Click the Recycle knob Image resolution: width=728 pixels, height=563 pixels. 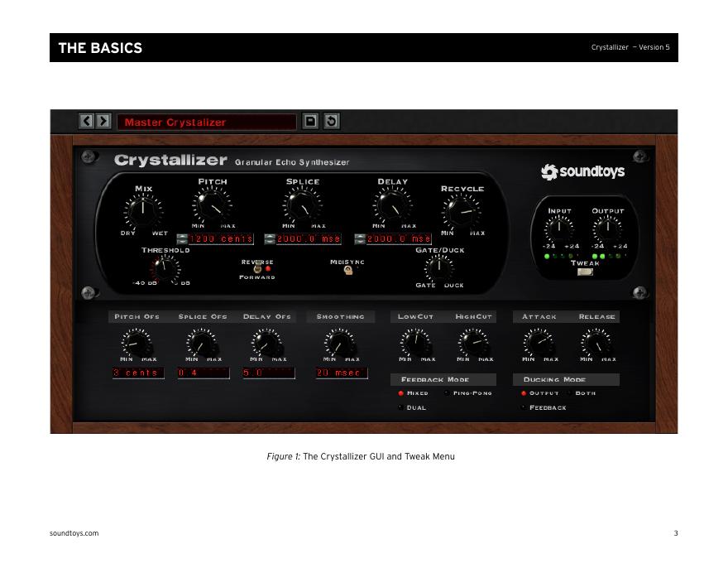[x=461, y=211]
